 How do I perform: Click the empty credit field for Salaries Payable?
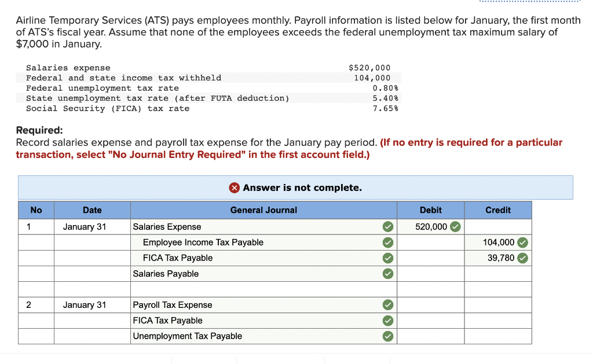click(x=497, y=274)
